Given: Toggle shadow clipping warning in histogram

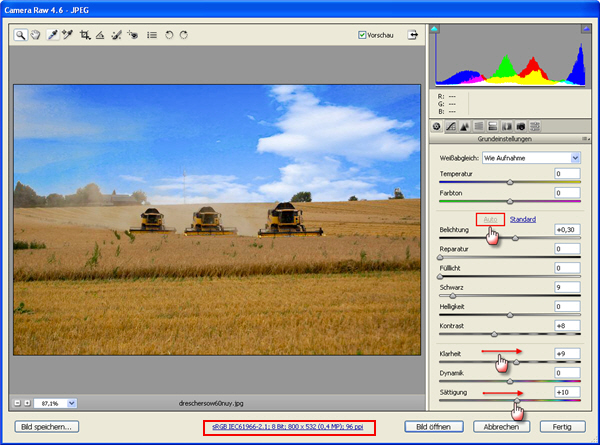Looking at the screenshot, I should tap(435, 30).
